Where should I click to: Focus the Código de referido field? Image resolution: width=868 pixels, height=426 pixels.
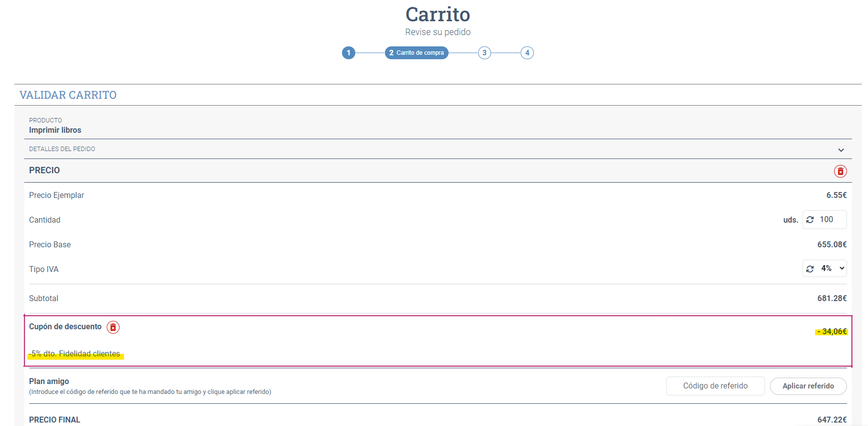pos(715,386)
